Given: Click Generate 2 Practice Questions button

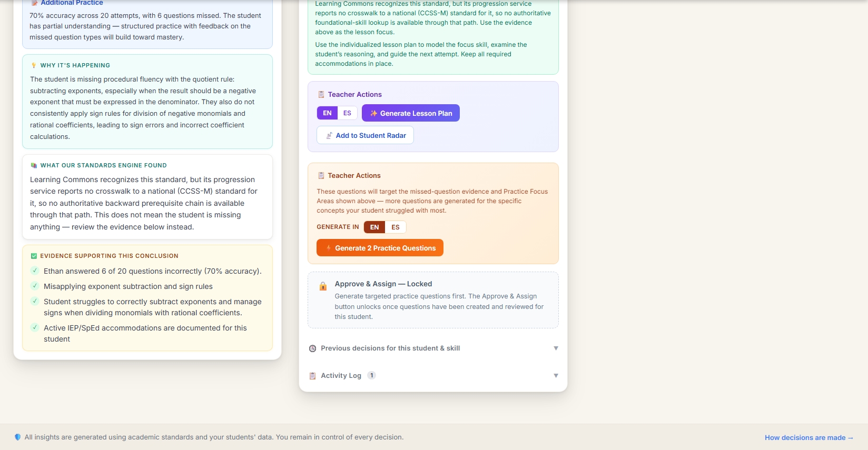Looking at the screenshot, I should [380, 248].
